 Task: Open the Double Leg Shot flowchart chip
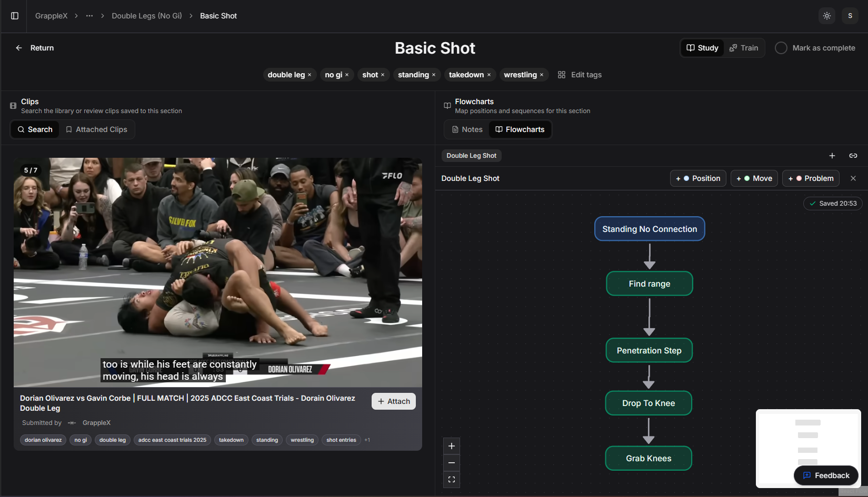click(x=471, y=156)
